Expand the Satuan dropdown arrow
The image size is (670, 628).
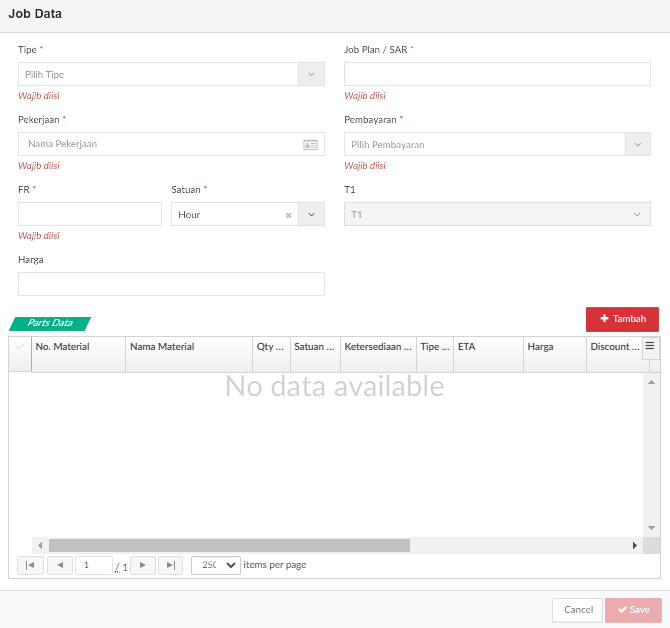[311, 214]
